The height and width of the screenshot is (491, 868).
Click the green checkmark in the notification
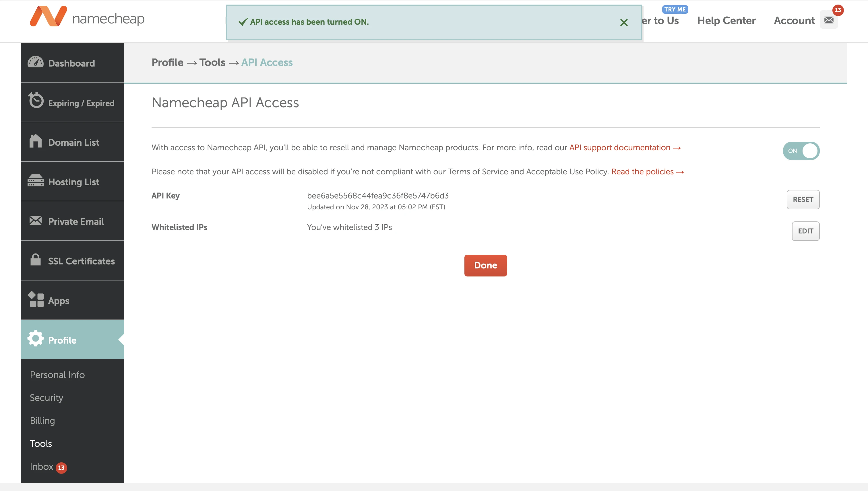pyautogui.click(x=243, y=22)
